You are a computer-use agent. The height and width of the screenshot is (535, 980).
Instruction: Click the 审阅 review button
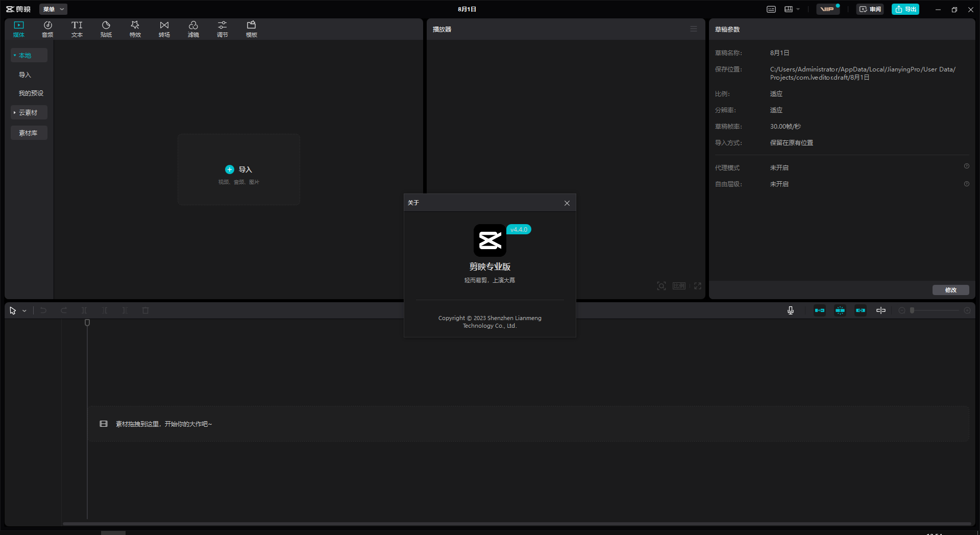pyautogui.click(x=870, y=9)
